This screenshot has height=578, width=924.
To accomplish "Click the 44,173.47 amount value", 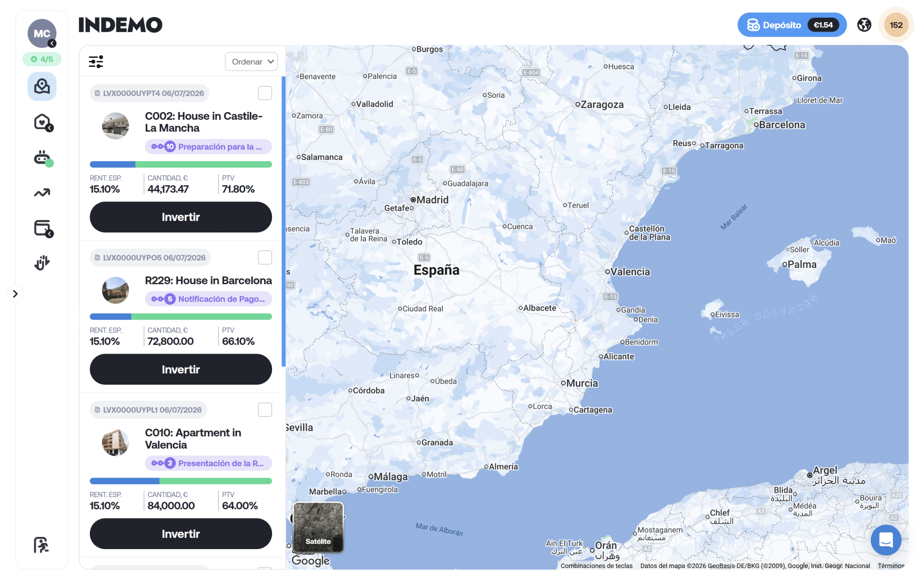I will pos(168,189).
